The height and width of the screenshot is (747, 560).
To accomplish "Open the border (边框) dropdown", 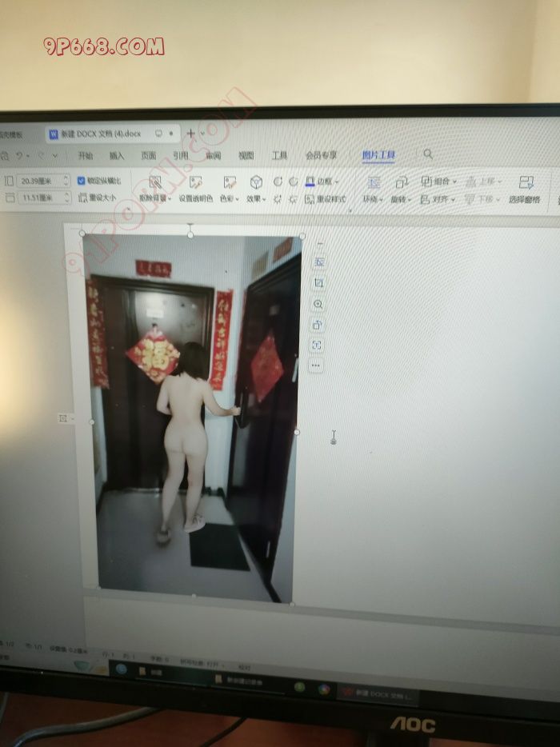I will tap(322, 182).
